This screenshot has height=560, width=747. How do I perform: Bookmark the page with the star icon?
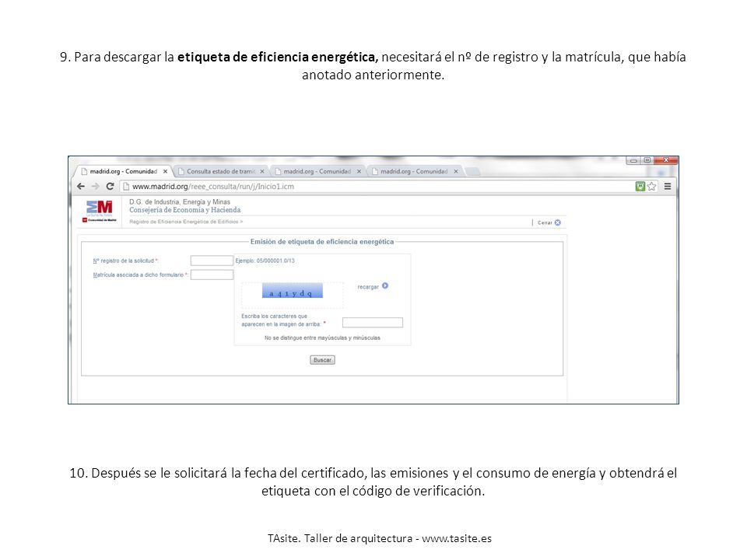652,187
